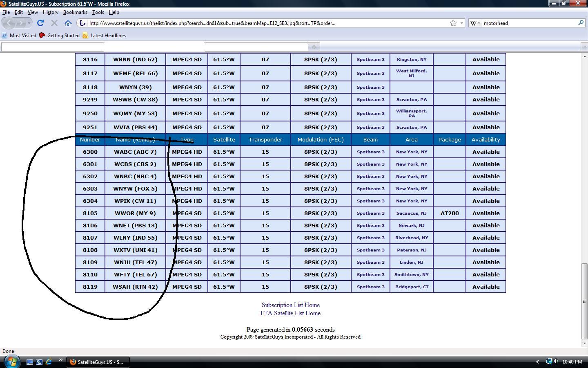Sort by the Satellite column header

pyautogui.click(x=224, y=139)
